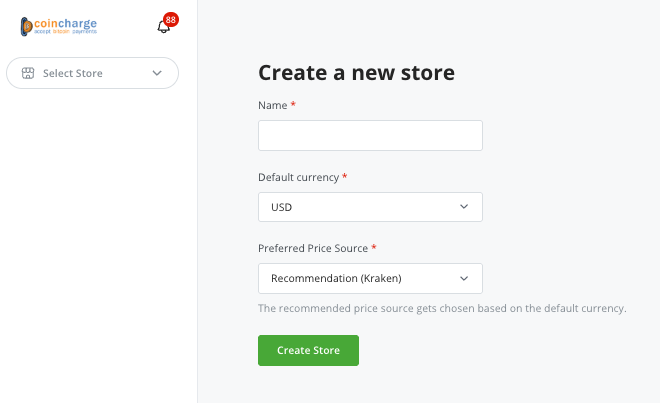
Task: Click the recommended price source help text
Action: pyautogui.click(x=442, y=308)
